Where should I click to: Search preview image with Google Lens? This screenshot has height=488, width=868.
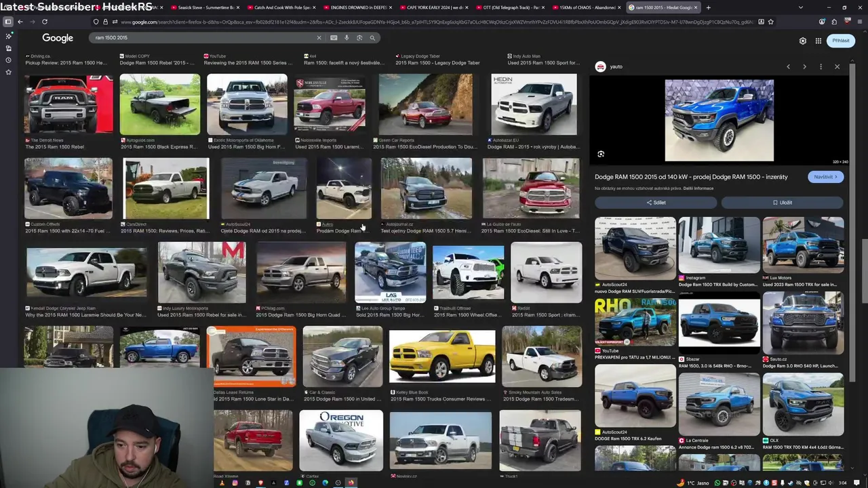pos(601,155)
